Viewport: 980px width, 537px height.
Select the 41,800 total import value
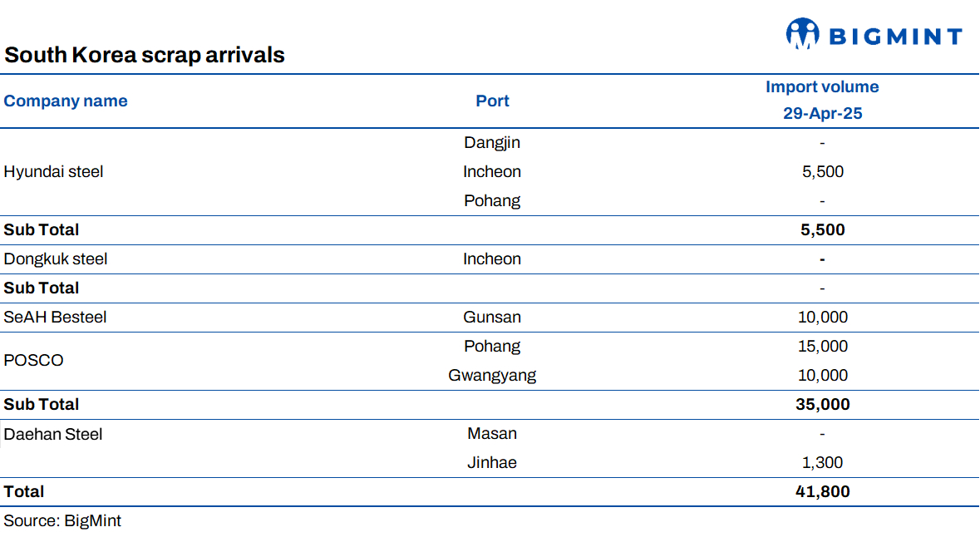coord(822,492)
